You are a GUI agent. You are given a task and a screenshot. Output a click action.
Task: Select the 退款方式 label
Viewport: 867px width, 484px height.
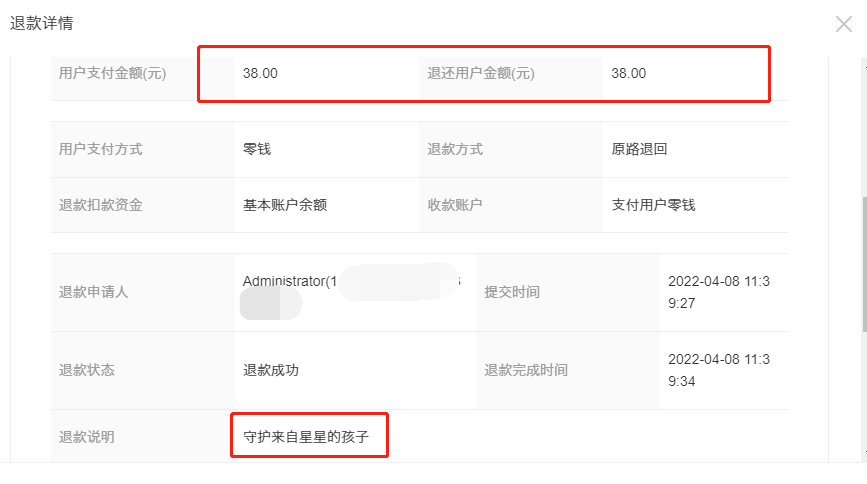[x=455, y=149]
